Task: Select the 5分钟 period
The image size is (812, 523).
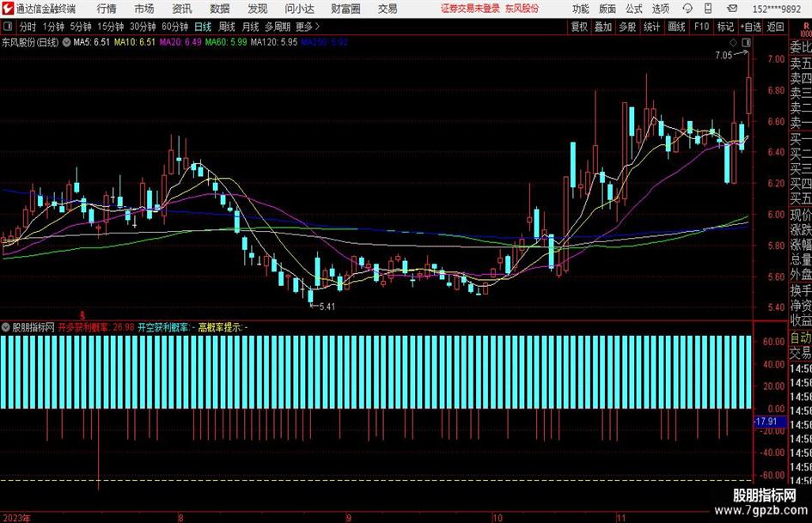Action: (x=81, y=27)
